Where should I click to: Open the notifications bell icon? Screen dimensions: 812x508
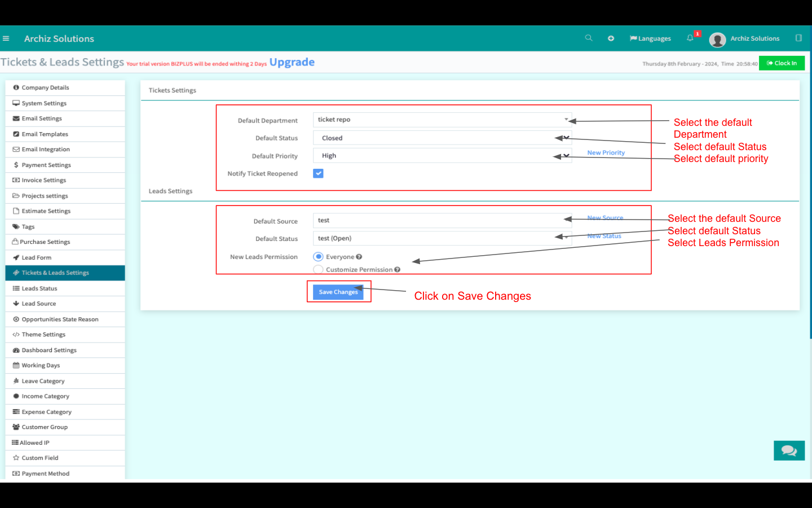[690, 38]
